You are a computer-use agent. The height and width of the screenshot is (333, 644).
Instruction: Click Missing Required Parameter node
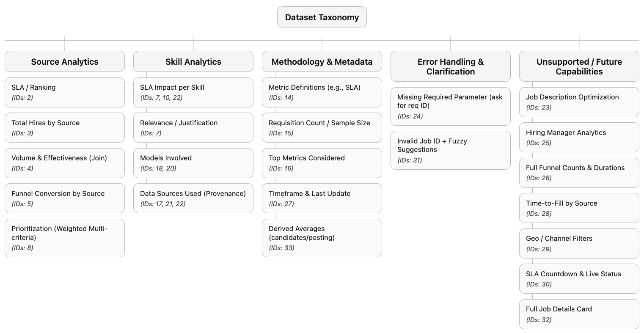pos(451,106)
